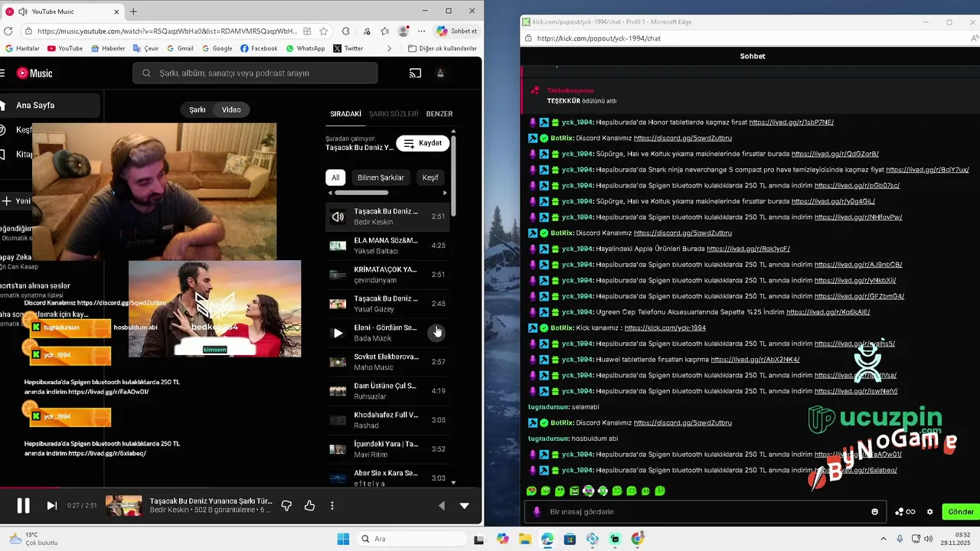Open the weather widget in taskbar

pos(32,539)
